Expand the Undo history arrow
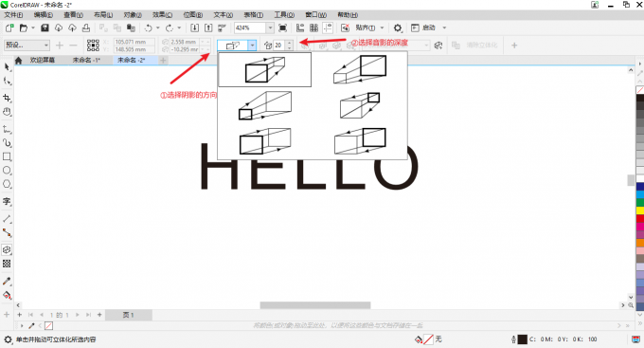The width and height of the screenshot is (644, 348). 158,27
